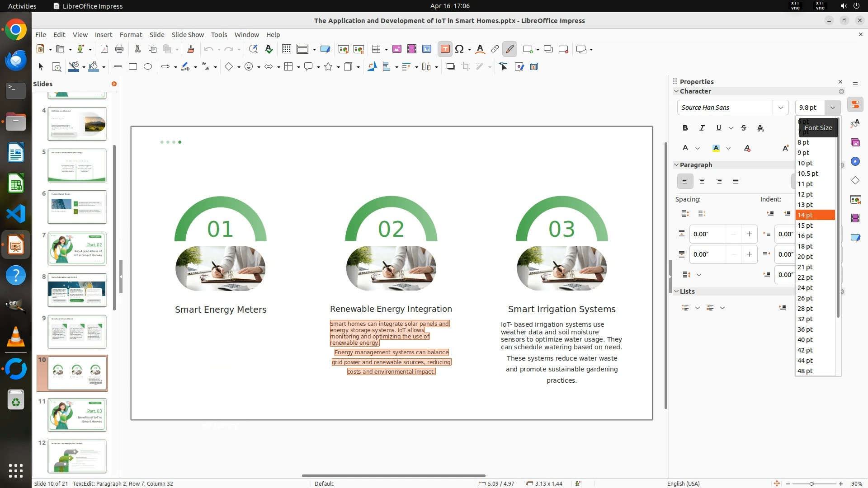Toggle justified paragraph alignment
The image size is (868, 488).
click(736, 182)
